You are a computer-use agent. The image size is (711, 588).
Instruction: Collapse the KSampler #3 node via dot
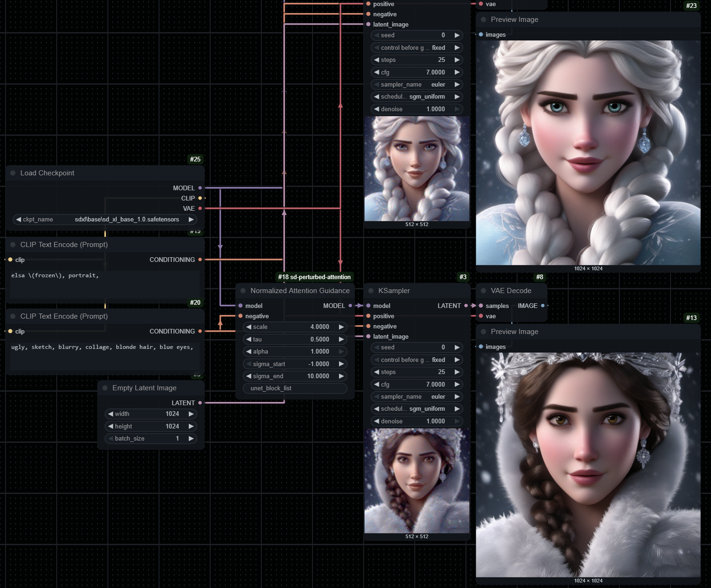pyautogui.click(x=371, y=291)
